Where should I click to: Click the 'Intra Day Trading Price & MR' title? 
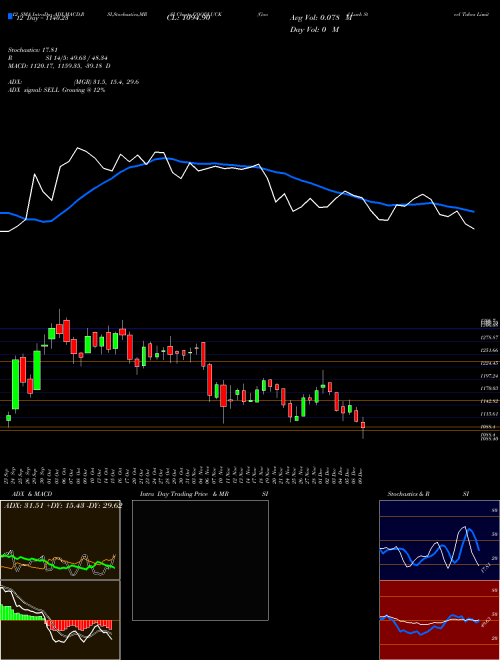[185, 494]
